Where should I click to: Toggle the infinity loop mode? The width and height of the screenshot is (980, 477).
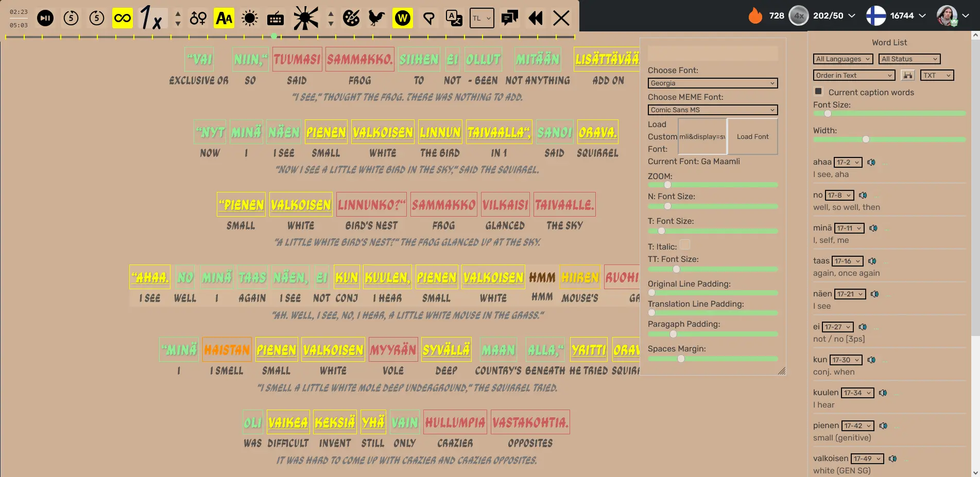123,19
